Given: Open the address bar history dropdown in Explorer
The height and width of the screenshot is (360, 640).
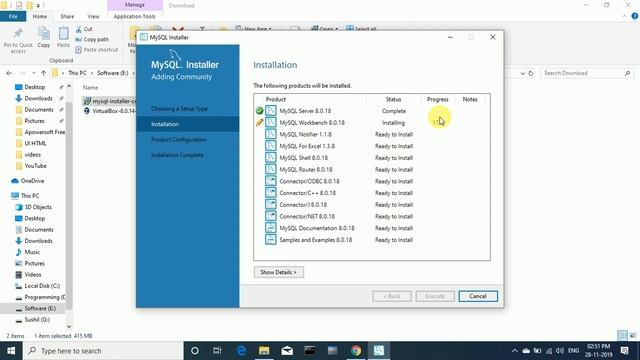Looking at the screenshot, I should tap(522, 73).
